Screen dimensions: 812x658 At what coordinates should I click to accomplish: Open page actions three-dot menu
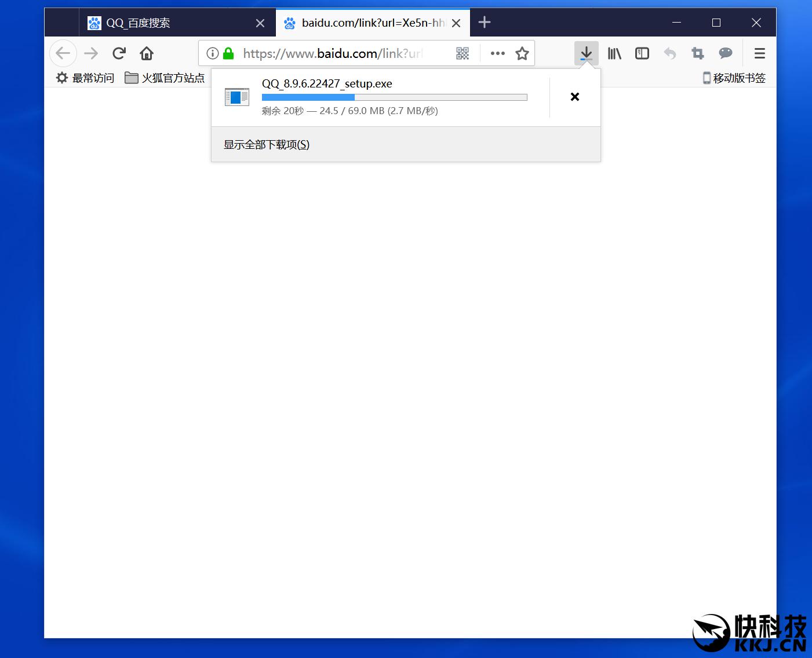497,53
